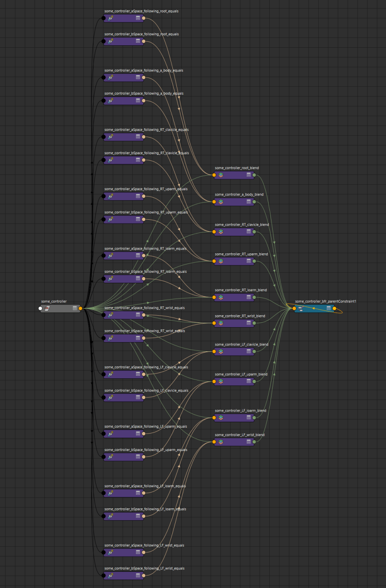Viewport: 386px width, 588px height.
Task: Click the blendMatrix icon on some_controller_LF_wrist_blend node
Action: click(x=220, y=442)
